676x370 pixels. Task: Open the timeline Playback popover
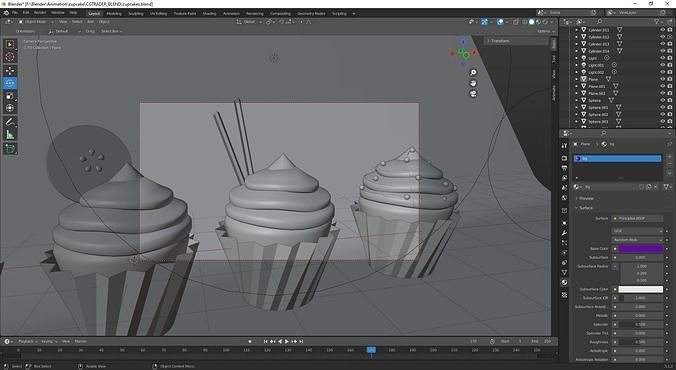[x=27, y=341]
